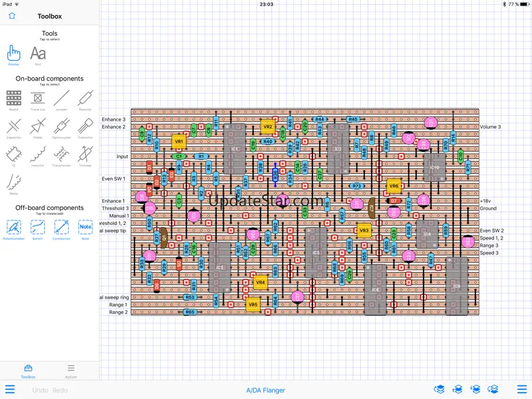
Task: Select the Pointer tool
Action: coord(14,55)
